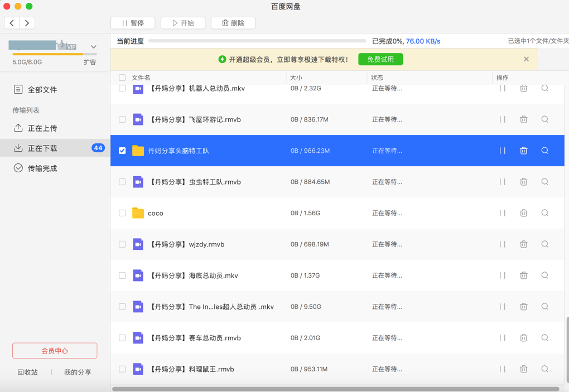Pause wjzdy.rmvb download
569x392 pixels.
click(502, 244)
